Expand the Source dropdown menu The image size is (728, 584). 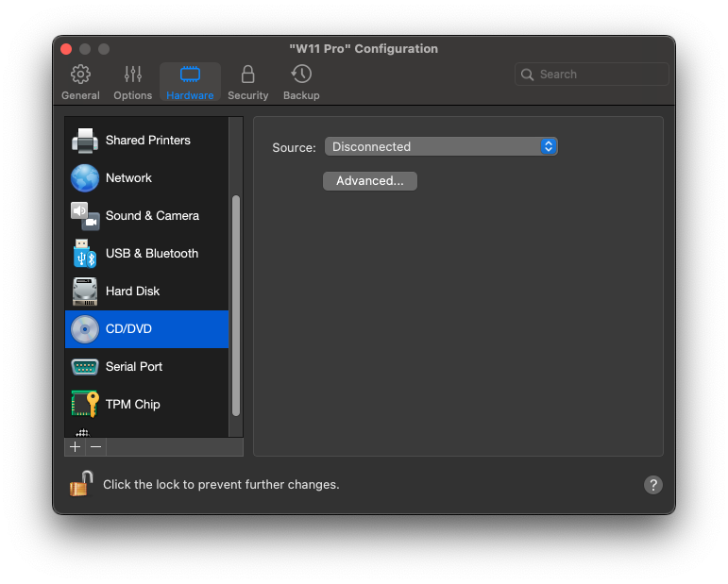click(x=440, y=147)
